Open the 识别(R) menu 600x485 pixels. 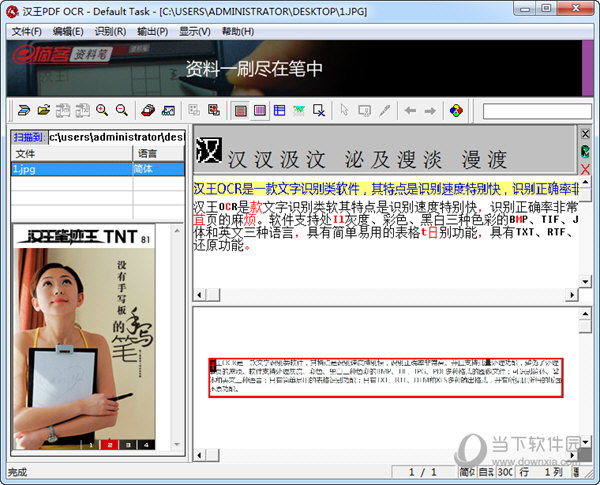(110, 31)
